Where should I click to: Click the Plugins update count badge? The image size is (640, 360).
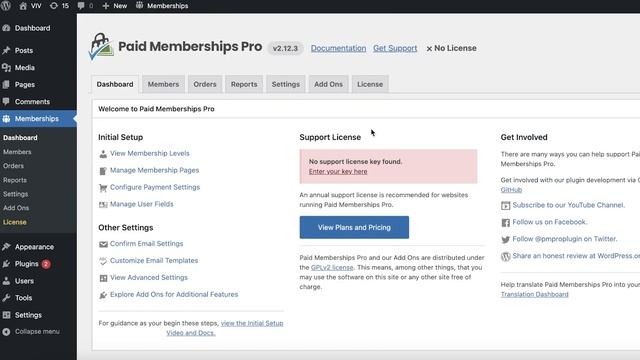(x=46, y=264)
